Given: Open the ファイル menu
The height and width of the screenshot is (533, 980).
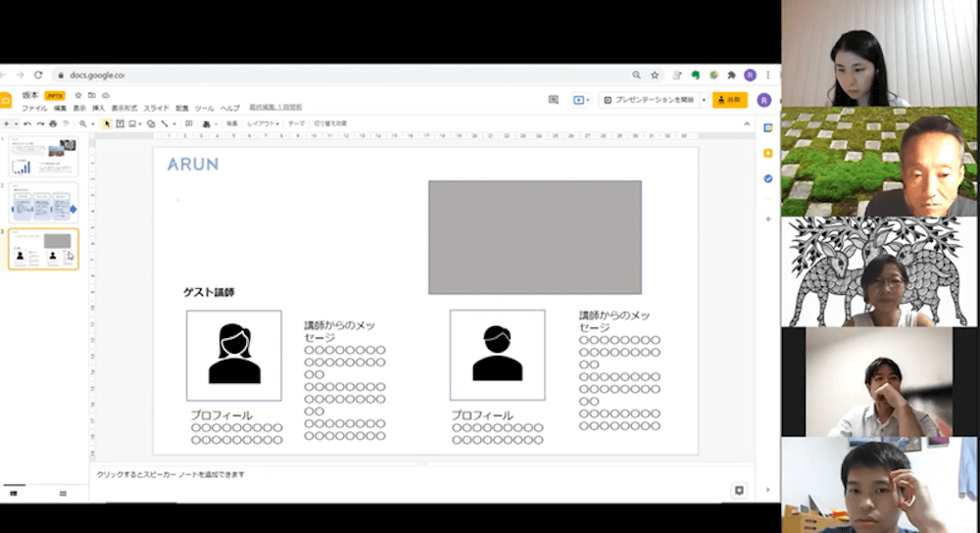Looking at the screenshot, I should pos(33,108).
